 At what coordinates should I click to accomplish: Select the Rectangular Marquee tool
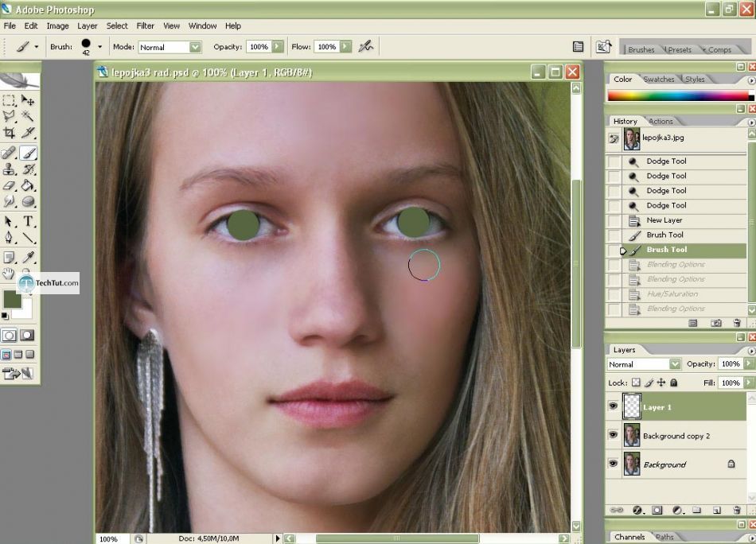(9, 100)
